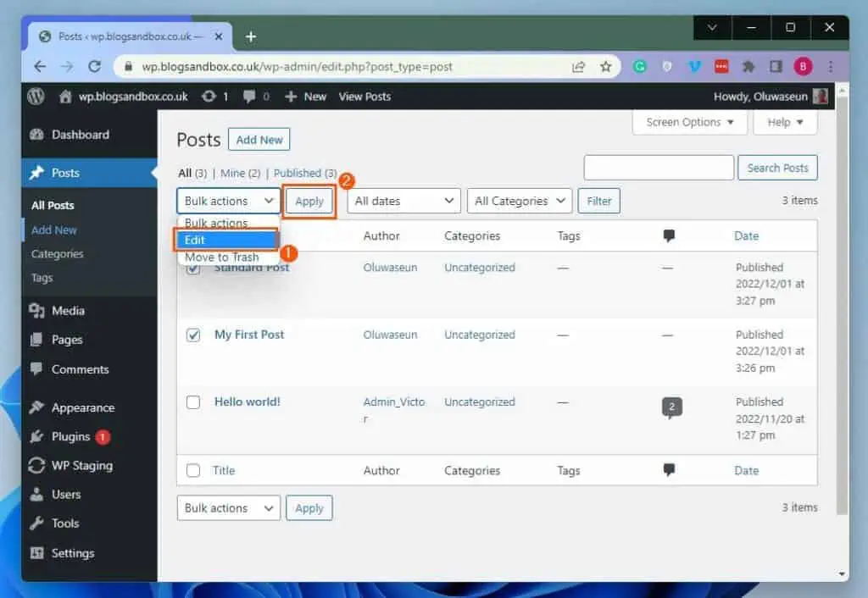Toggle select-all checkbox in table footer
Viewport: 868px width, 598px height.
[193, 470]
